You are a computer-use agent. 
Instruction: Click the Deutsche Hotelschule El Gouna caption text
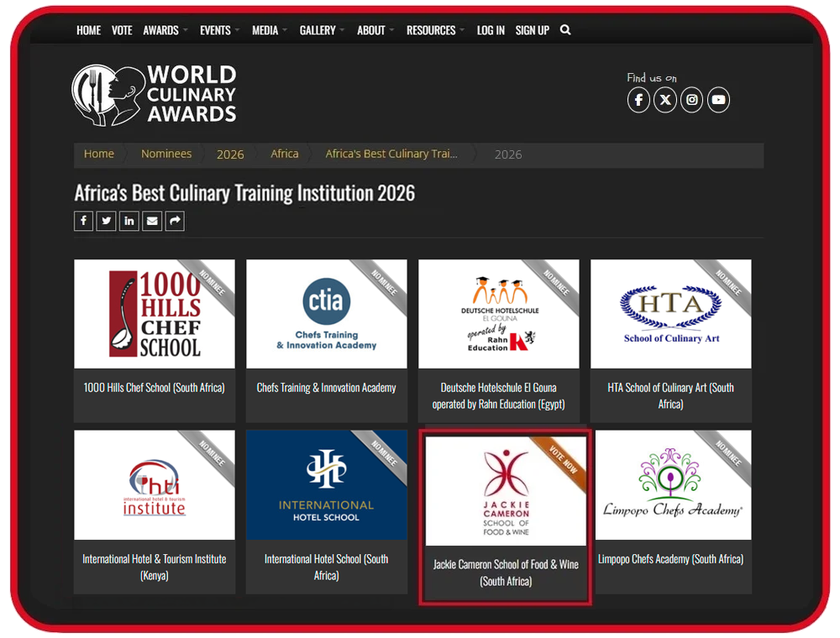[498, 396]
